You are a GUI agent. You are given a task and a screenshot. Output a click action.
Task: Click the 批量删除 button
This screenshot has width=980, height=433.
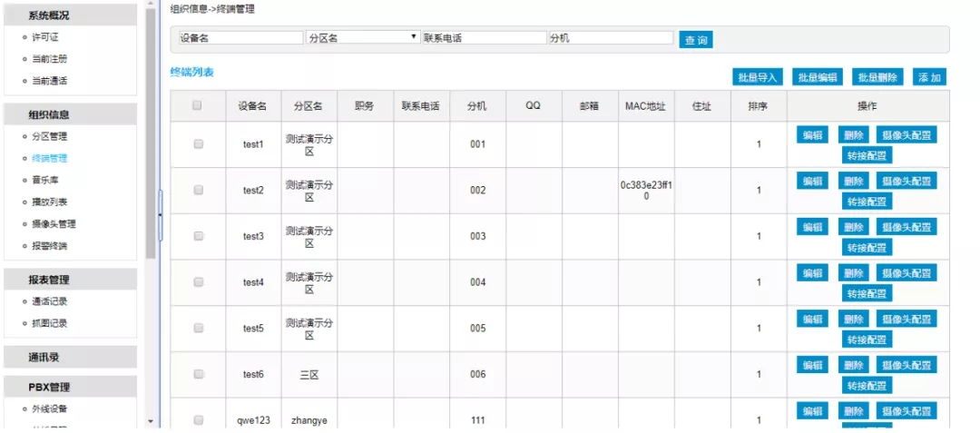click(877, 77)
